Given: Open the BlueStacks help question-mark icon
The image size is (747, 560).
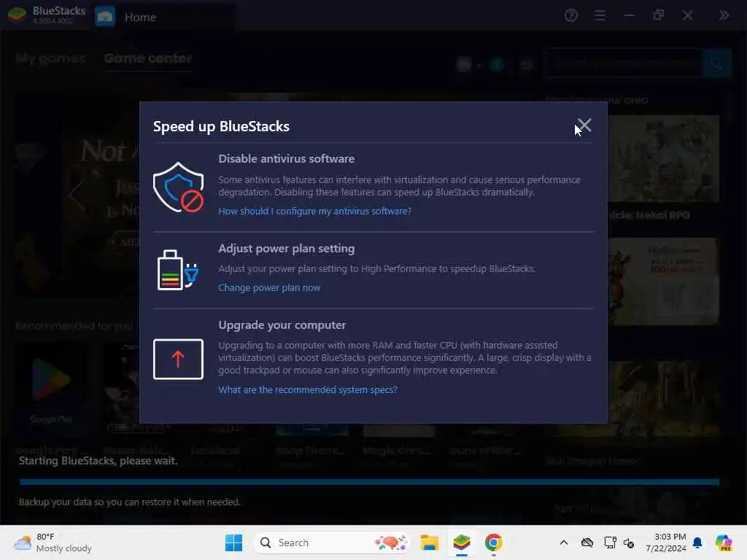Looking at the screenshot, I should coord(570,16).
